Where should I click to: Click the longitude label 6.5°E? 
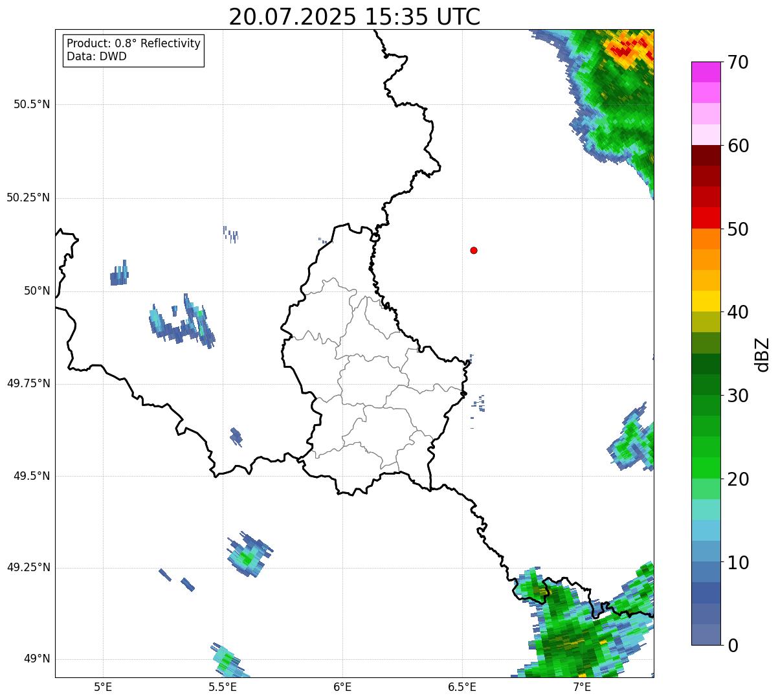pos(462,686)
